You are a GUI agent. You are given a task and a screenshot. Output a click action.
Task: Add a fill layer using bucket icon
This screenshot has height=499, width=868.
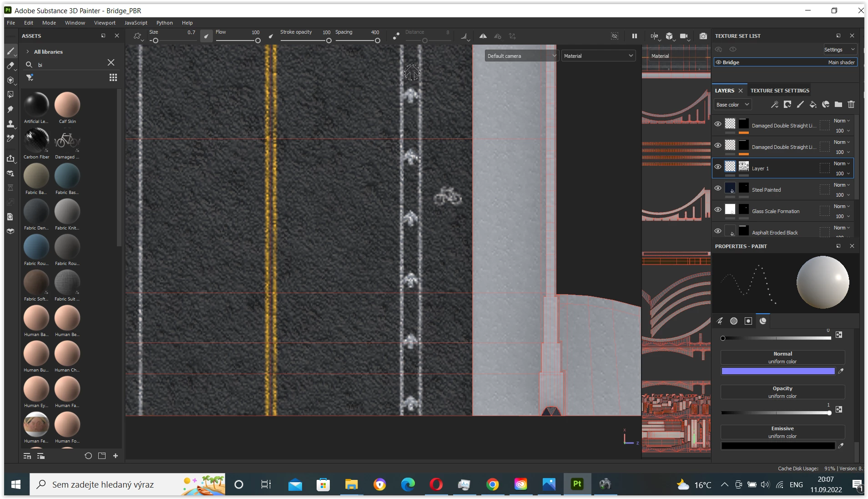813,105
